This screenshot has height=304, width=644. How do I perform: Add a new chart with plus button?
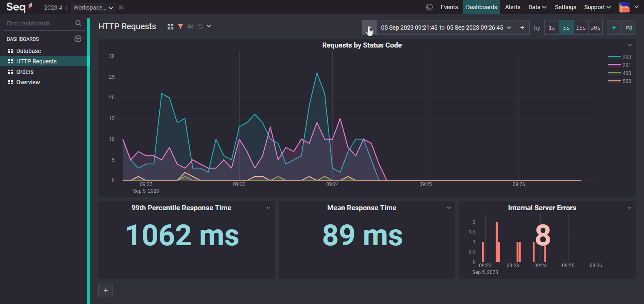105,290
